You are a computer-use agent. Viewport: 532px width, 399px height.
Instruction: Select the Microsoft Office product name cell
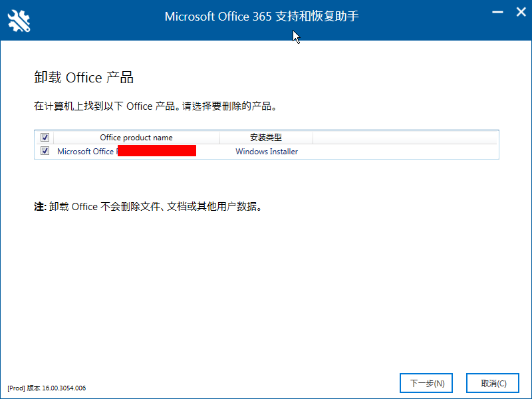click(86, 152)
